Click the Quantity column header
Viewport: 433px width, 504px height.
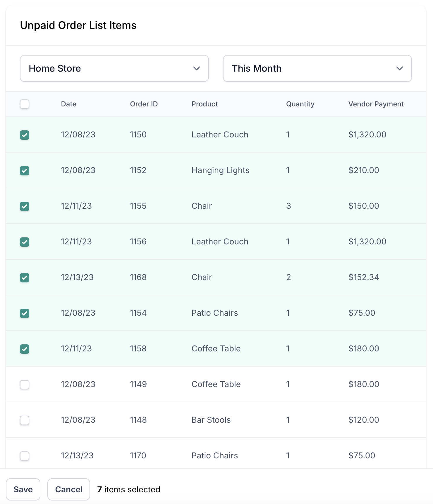(300, 104)
